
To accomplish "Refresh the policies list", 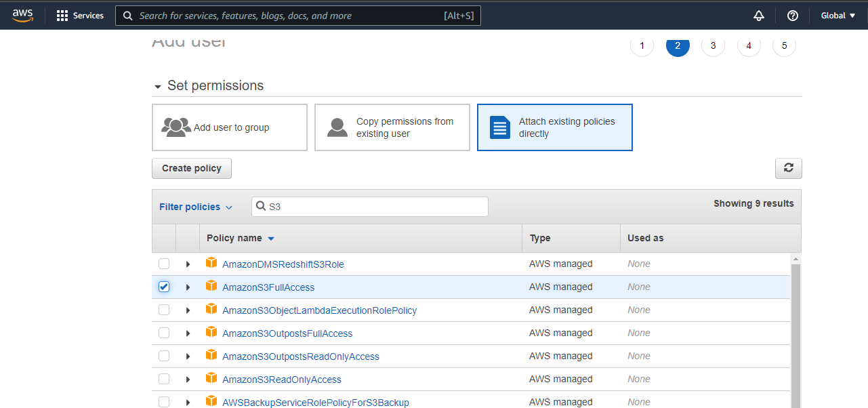I will pos(789,168).
